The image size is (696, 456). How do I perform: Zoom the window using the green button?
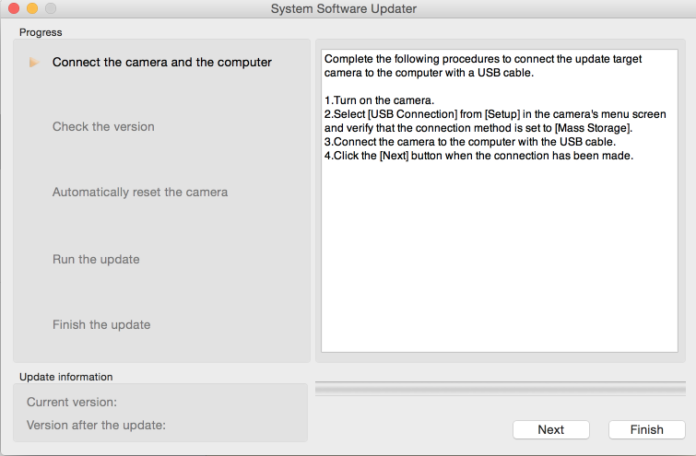pyautogui.click(x=51, y=9)
